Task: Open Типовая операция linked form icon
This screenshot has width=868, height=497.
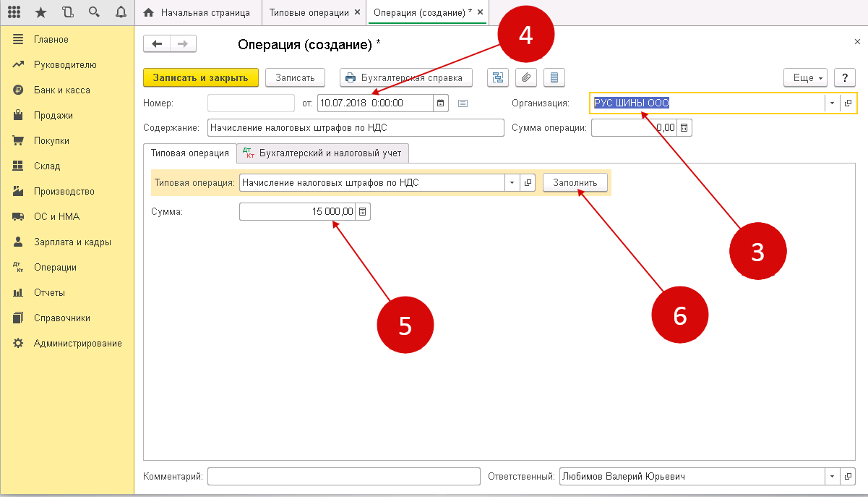Action: tap(528, 183)
